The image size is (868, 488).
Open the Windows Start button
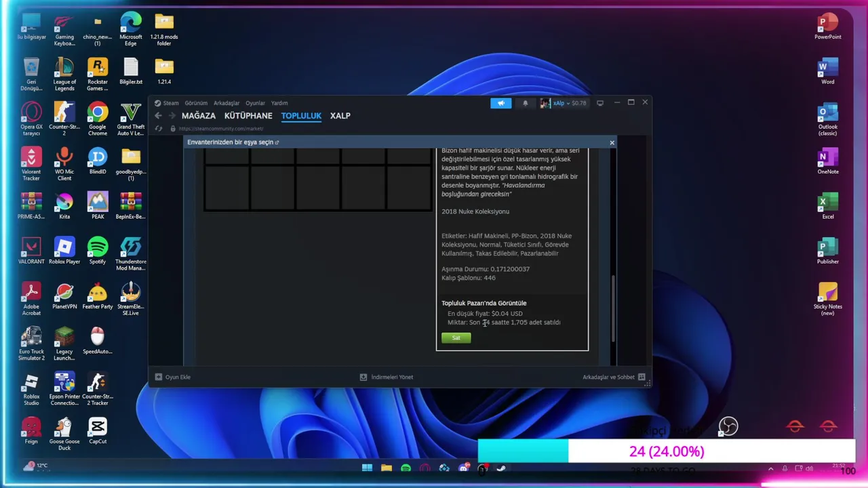pos(367,468)
